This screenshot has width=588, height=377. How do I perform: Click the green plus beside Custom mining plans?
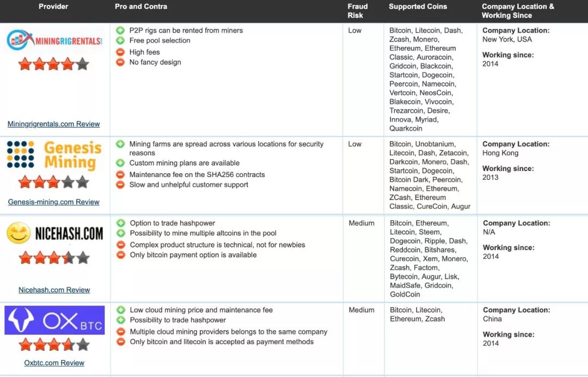120,163
